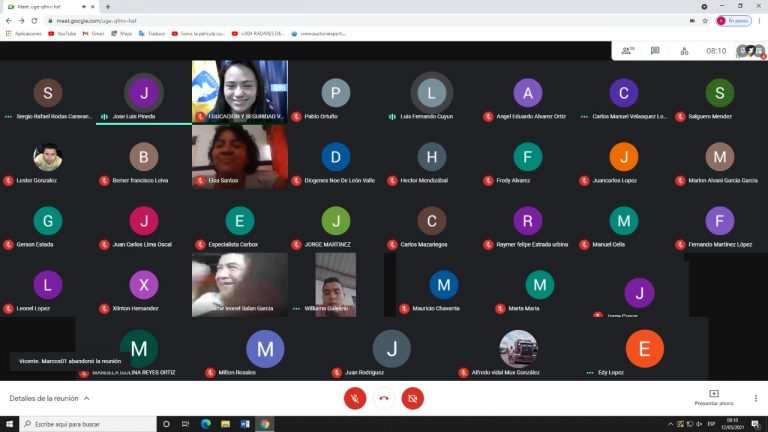Image resolution: width=768 pixels, height=432 pixels.
Task: Open the participants list icon
Action: [x=627, y=50]
